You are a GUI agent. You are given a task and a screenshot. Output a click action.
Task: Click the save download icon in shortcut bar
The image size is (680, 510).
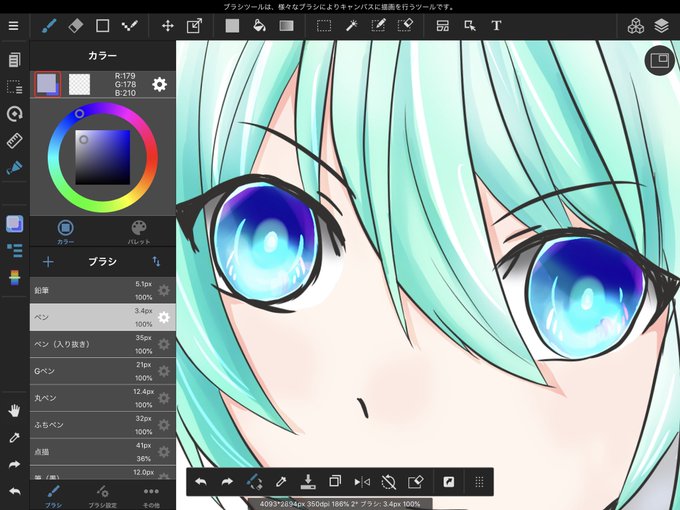tap(308, 481)
